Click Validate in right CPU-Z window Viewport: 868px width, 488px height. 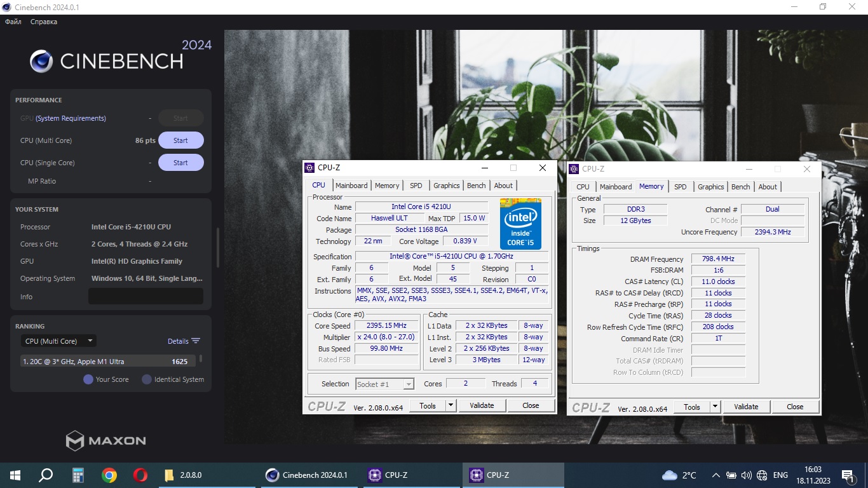pyautogui.click(x=746, y=407)
